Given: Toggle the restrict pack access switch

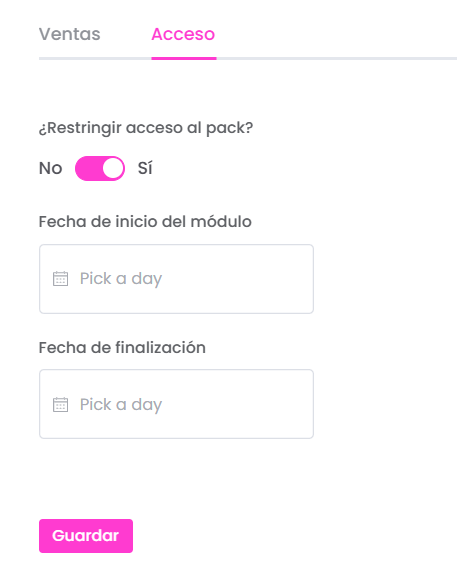Looking at the screenshot, I should [x=100, y=168].
